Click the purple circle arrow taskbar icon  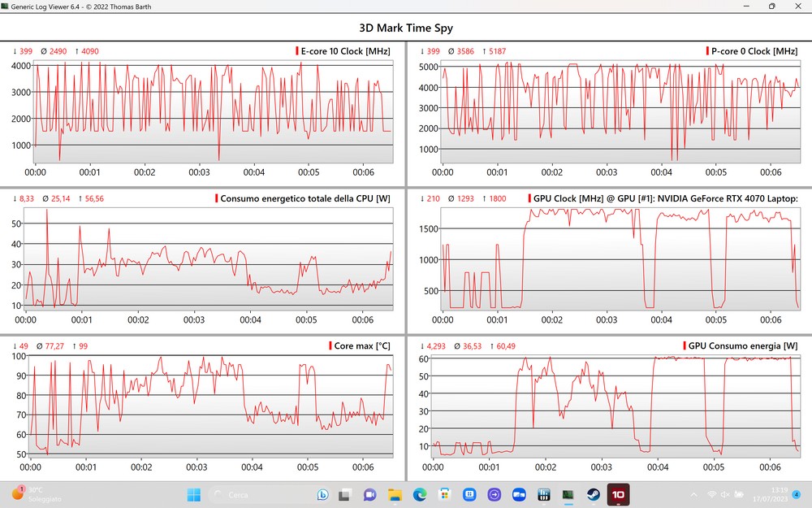[494, 495]
